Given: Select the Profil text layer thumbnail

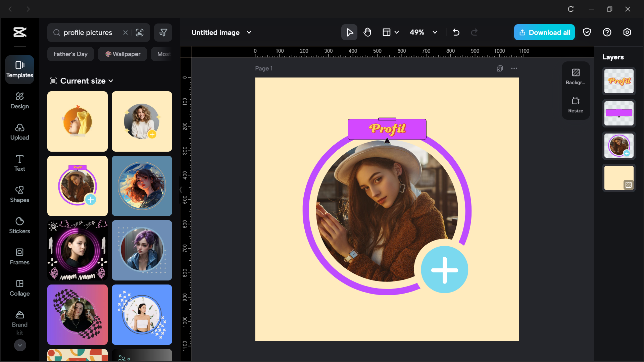Looking at the screenshot, I should click(x=619, y=81).
